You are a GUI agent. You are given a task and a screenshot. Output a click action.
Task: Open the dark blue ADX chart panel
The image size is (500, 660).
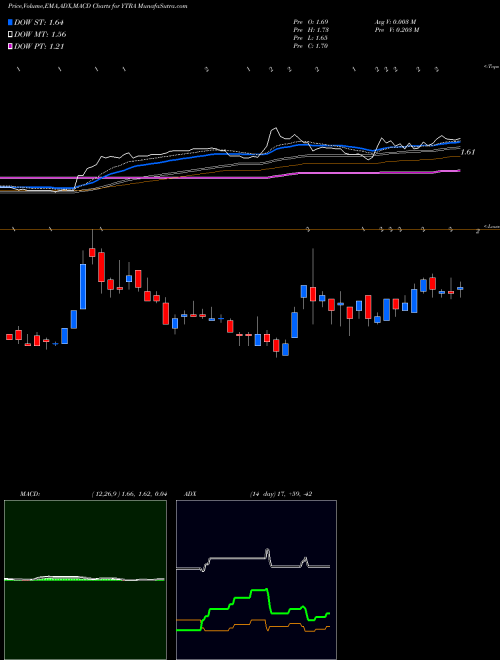click(x=256, y=580)
